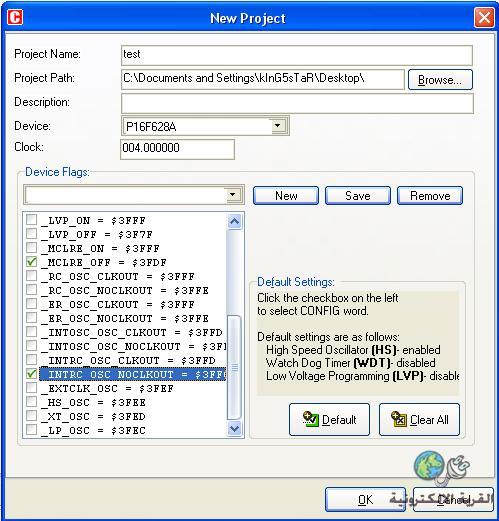Click the New flags button
This screenshot has height=521, width=499.
[286, 195]
